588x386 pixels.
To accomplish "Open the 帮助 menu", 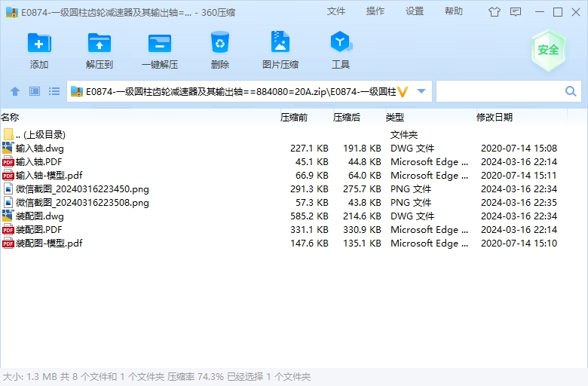I will 454,11.
